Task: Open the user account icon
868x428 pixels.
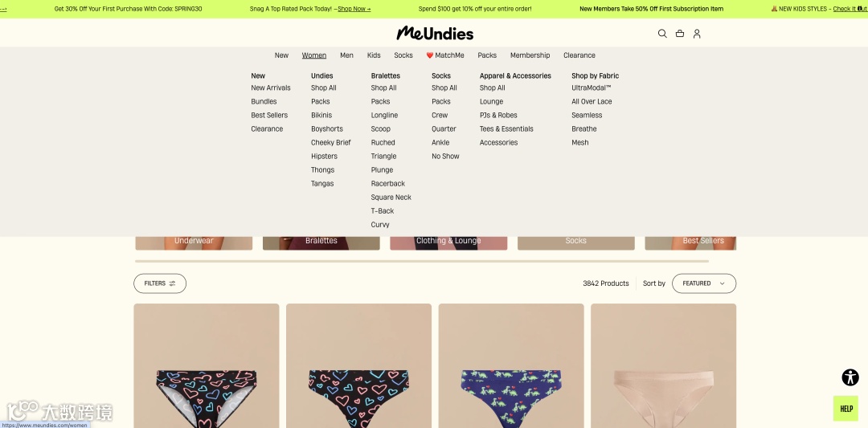Action: [x=697, y=34]
